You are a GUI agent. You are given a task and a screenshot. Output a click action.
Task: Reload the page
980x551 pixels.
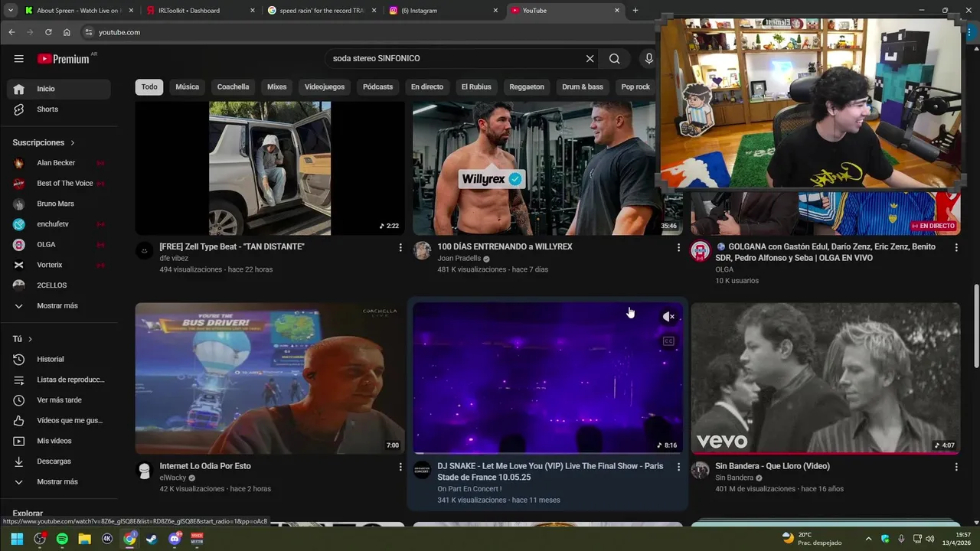48,32
